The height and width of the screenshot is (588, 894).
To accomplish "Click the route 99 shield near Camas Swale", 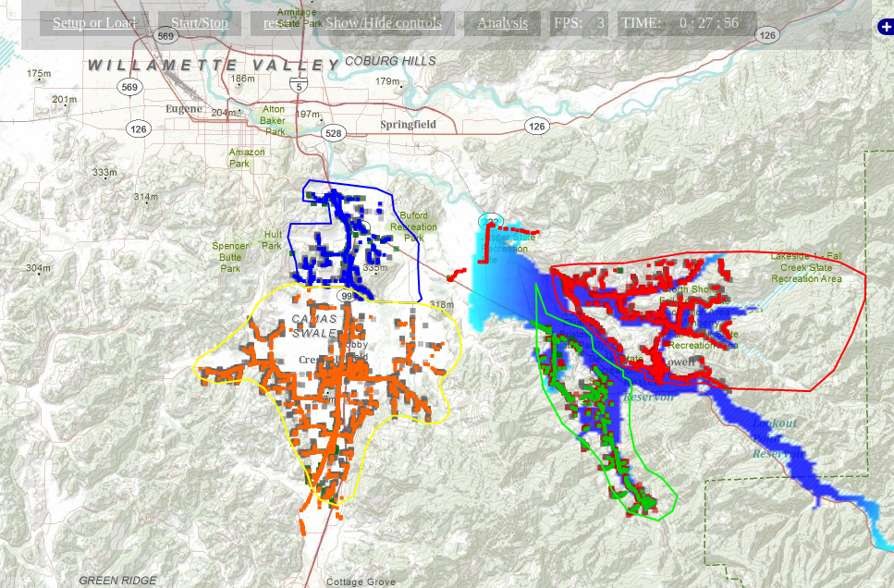I will tap(346, 296).
